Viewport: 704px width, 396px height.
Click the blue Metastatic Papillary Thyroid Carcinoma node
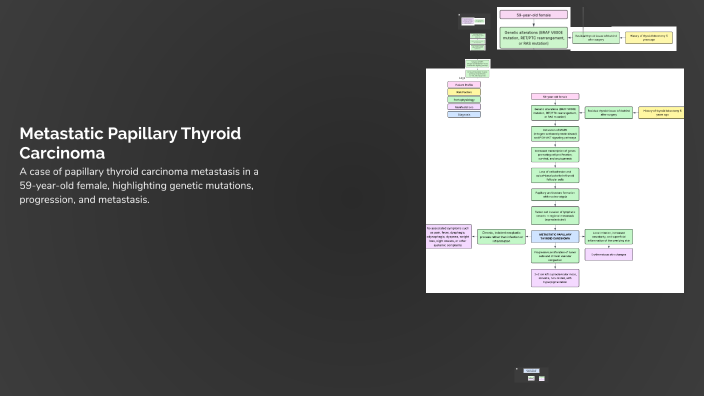click(x=555, y=237)
